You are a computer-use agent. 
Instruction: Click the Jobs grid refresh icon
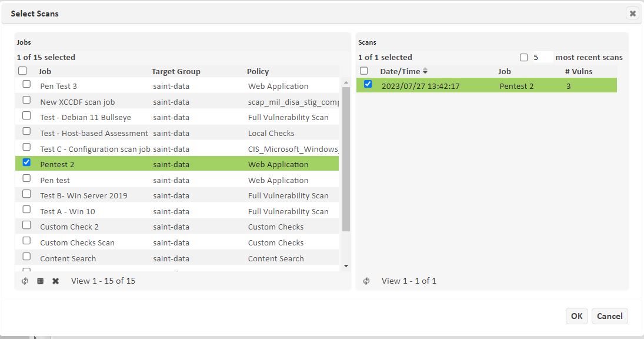pos(25,281)
